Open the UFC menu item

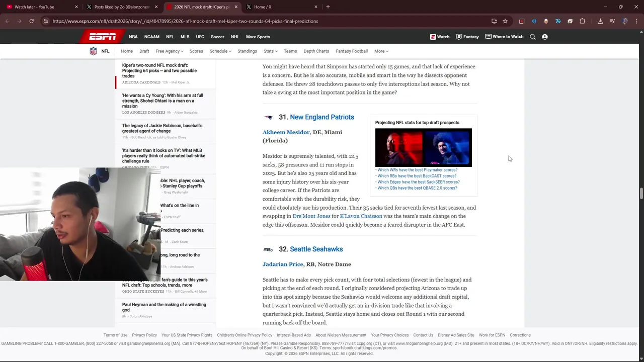200,37
